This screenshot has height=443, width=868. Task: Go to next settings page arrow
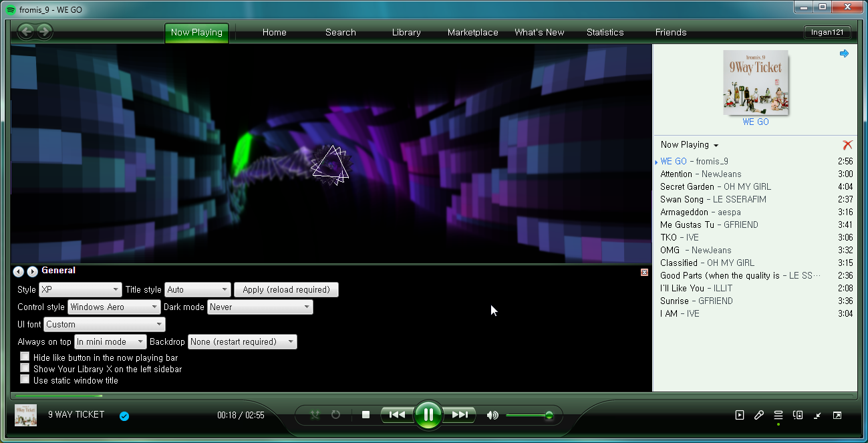tap(32, 271)
